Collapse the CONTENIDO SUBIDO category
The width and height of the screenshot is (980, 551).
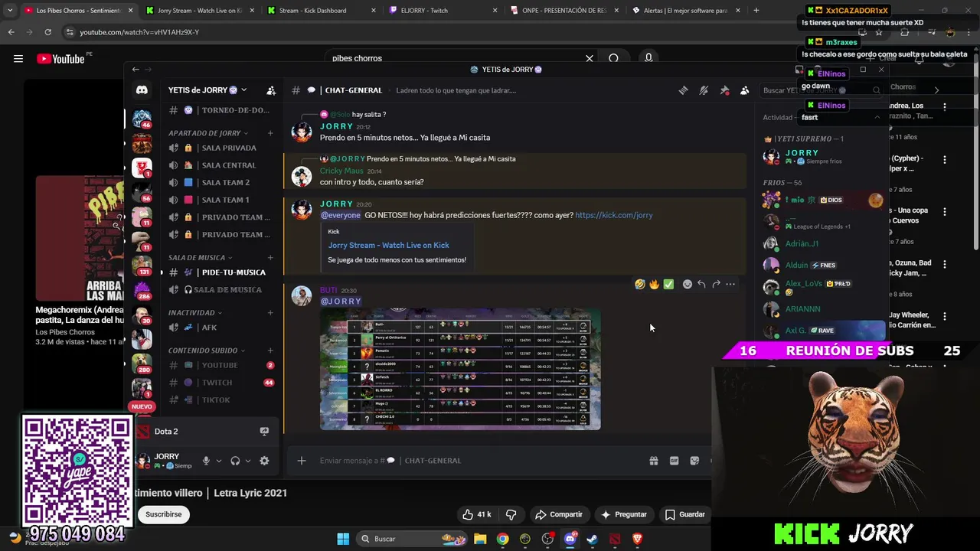pos(207,350)
